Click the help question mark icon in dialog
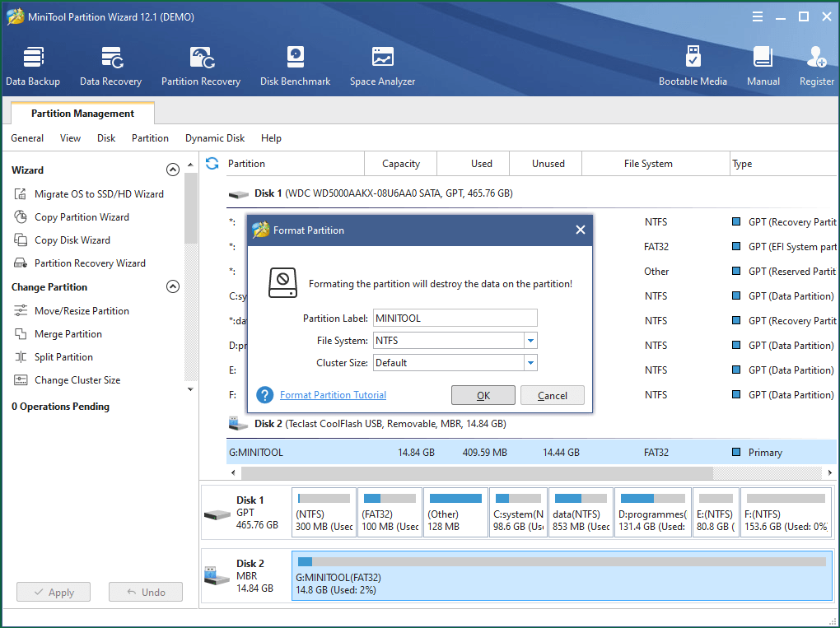 264,395
